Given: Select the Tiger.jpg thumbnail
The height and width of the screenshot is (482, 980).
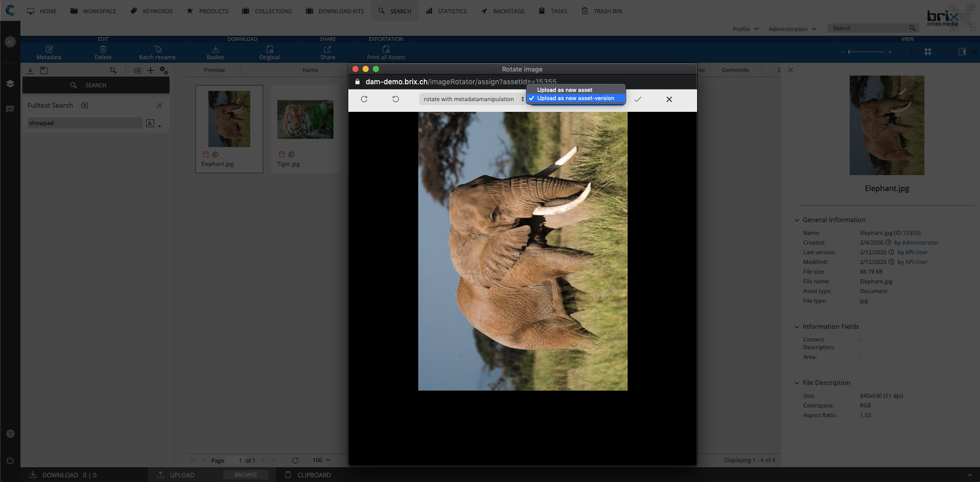Looking at the screenshot, I should pyautogui.click(x=305, y=119).
